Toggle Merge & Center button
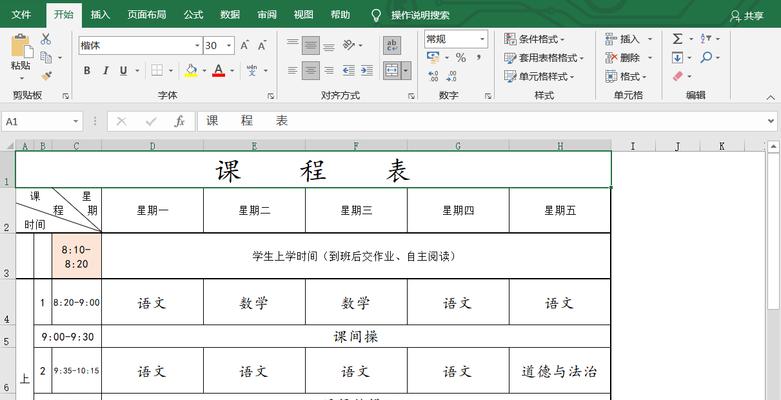Image resolution: width=781 pixels, height=400 pixels. tap(392, 71)
